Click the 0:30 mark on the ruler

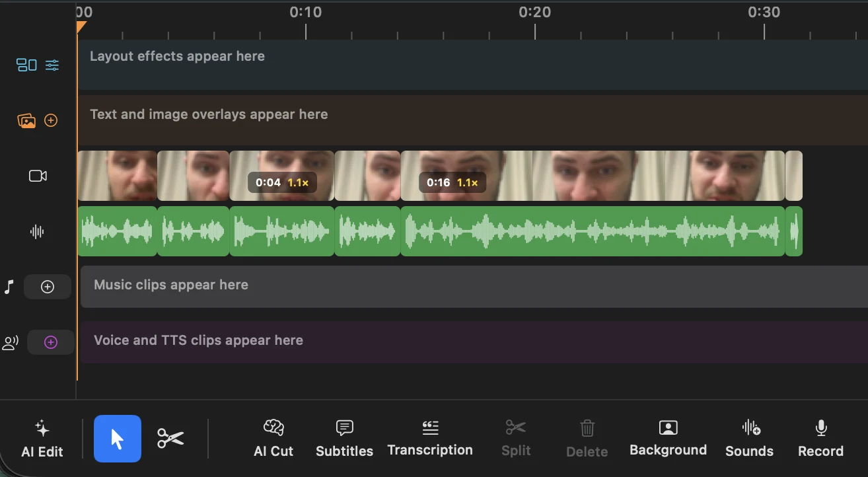pyautogui.click(x=764, y=12)
